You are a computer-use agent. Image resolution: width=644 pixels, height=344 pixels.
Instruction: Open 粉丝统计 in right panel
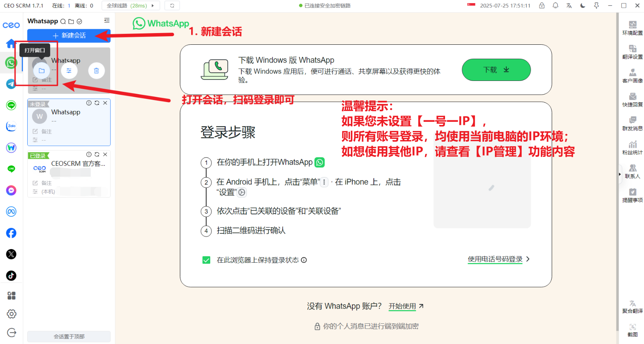pyautogui.click(x=633, y=147)
